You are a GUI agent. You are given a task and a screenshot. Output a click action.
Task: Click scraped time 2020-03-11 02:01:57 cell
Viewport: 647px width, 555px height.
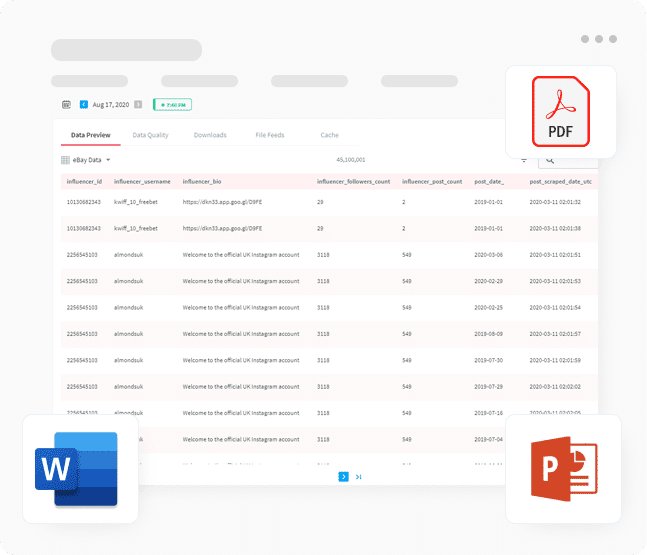(x=555, y=334)
